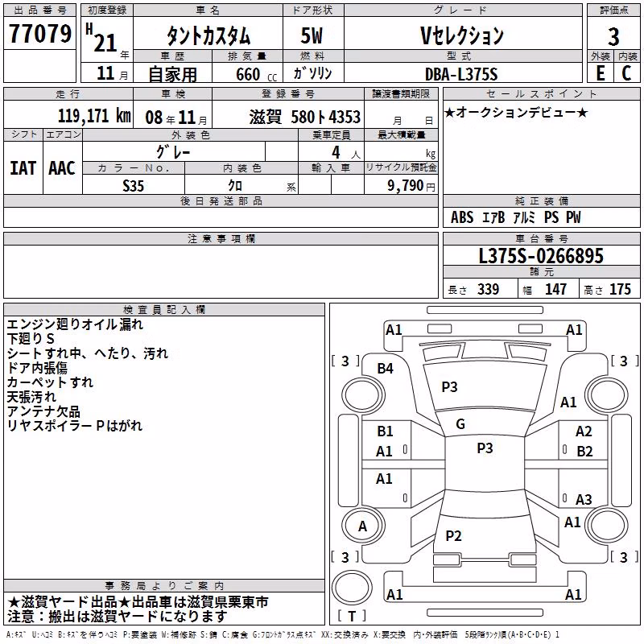Click the grade Vセレクション
Image resolution: width=644 pixels, height=644 pixels.
[461, 35]
